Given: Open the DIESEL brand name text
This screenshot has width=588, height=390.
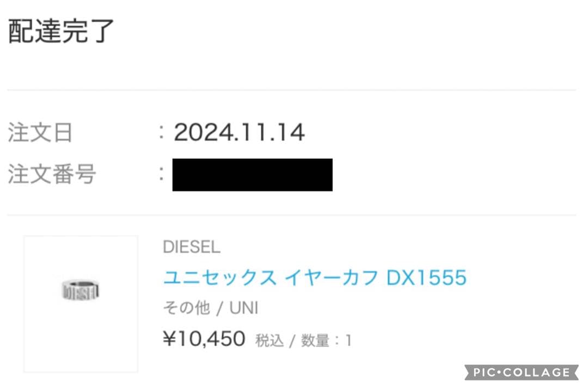Looking at the screenshot, I should (x=191, y=247).
